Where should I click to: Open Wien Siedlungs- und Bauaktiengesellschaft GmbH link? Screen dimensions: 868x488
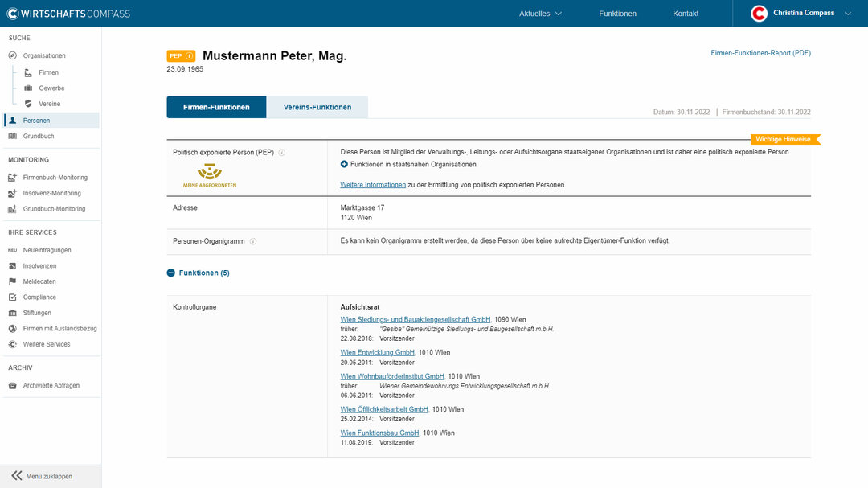(416, 320)
